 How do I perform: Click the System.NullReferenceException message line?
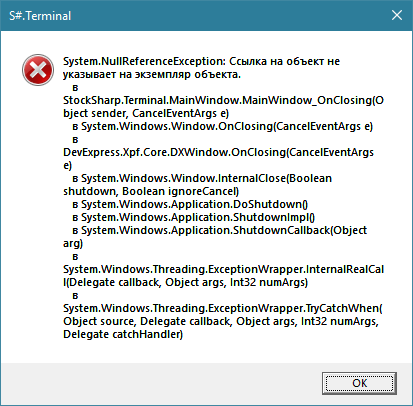pos(201,61)
